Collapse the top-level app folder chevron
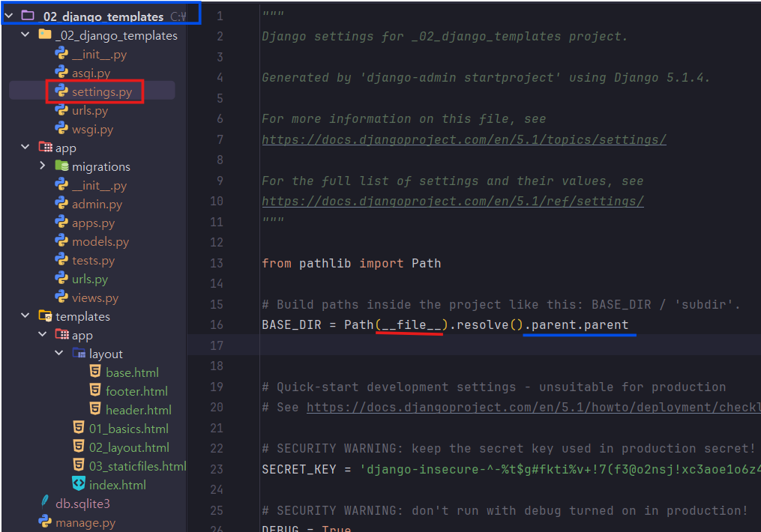The width and height of the screenshot is (761, 532). 25,147
